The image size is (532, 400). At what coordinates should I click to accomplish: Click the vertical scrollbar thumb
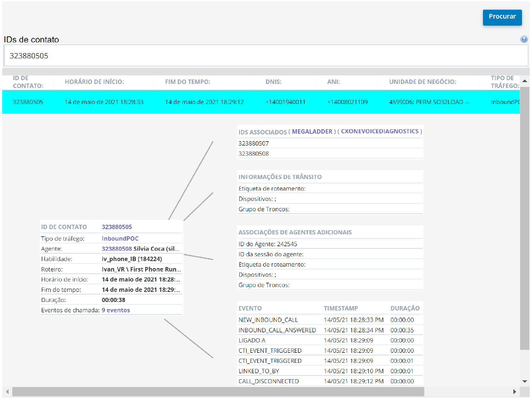click(x=525, y=218)
